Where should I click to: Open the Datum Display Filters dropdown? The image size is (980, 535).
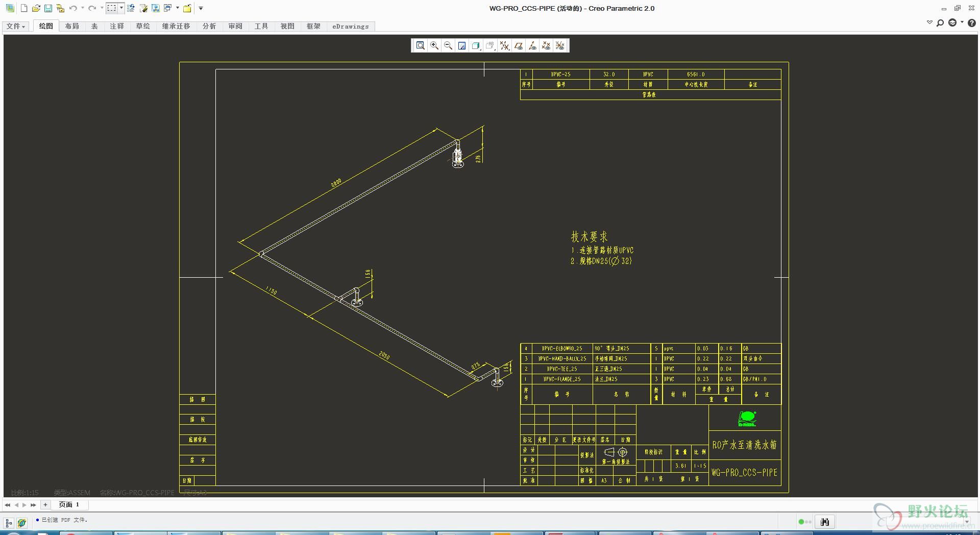(x=505, y=45)
